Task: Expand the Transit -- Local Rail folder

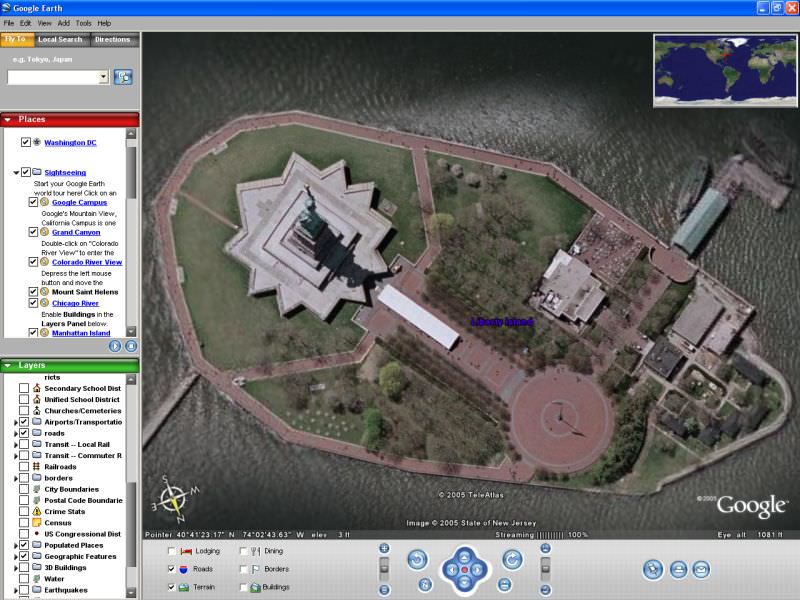Action: click(x=16, y=445)
